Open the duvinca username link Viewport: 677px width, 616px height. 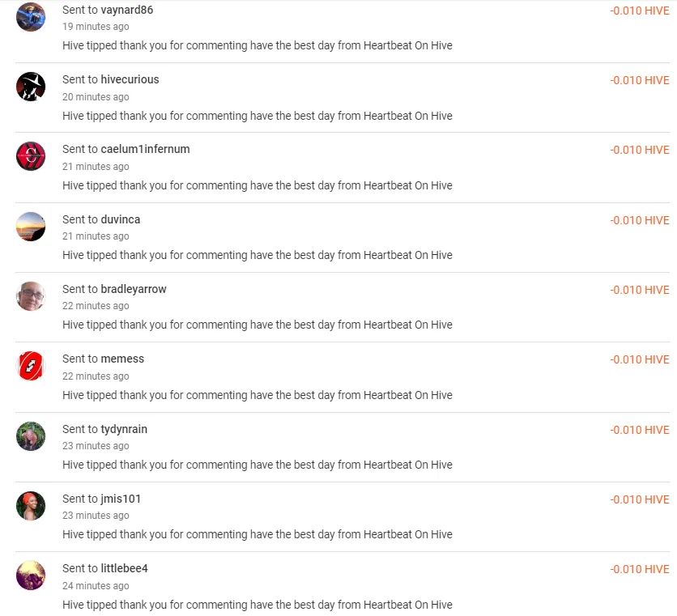(121, 219)
